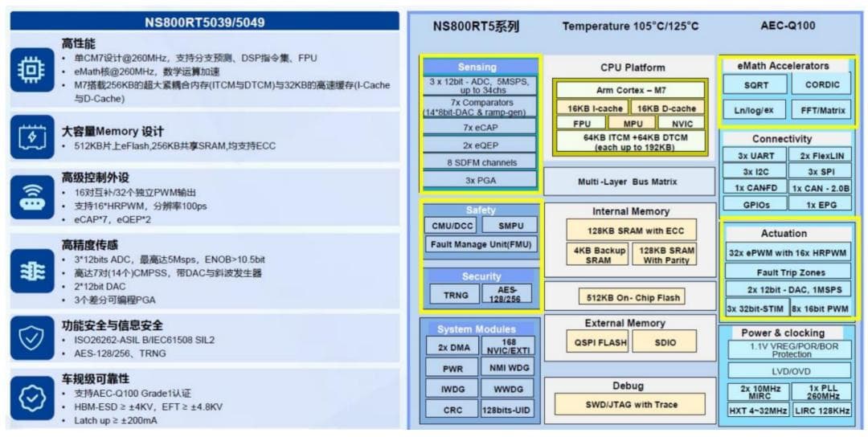Click the CORDIC accelerator block
The width and height of the screenshot is (868, 437).
(821, 85)
